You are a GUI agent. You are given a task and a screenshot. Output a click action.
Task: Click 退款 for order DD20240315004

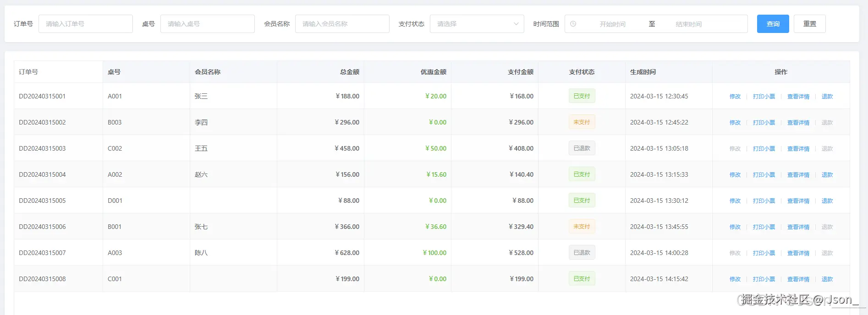coord(827,175)
